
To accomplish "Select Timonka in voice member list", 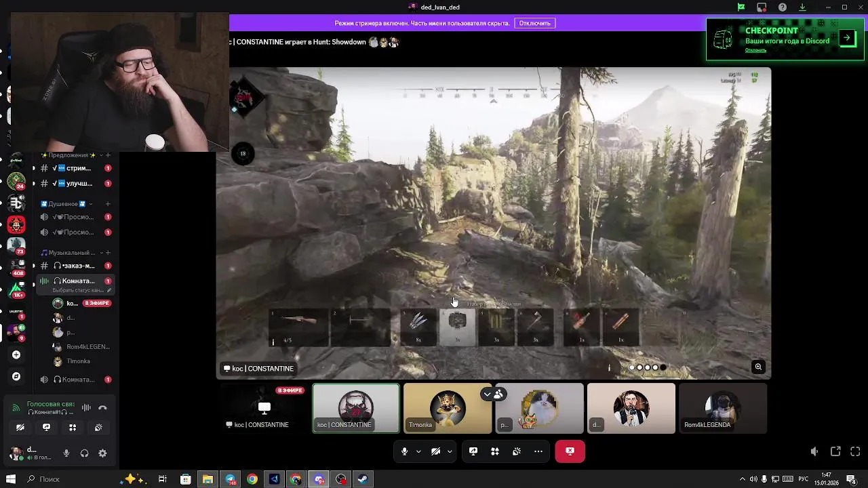I will (81, 361).
